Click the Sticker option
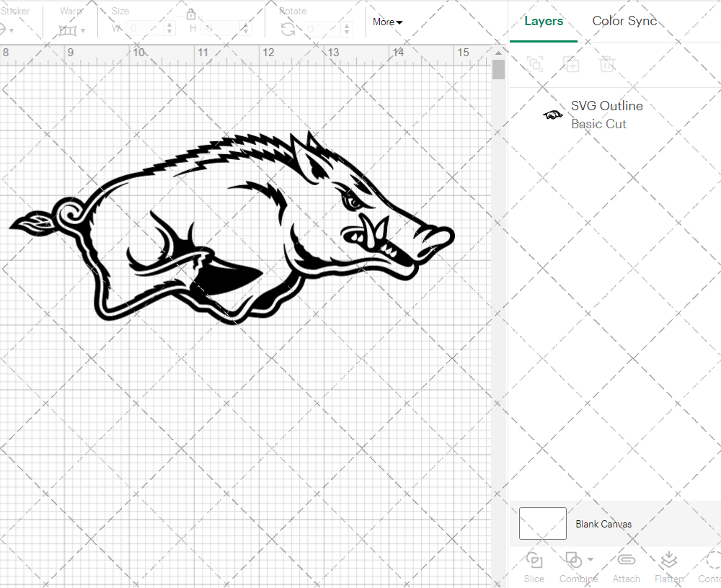 pyautogui.click(x=16, y=11)
